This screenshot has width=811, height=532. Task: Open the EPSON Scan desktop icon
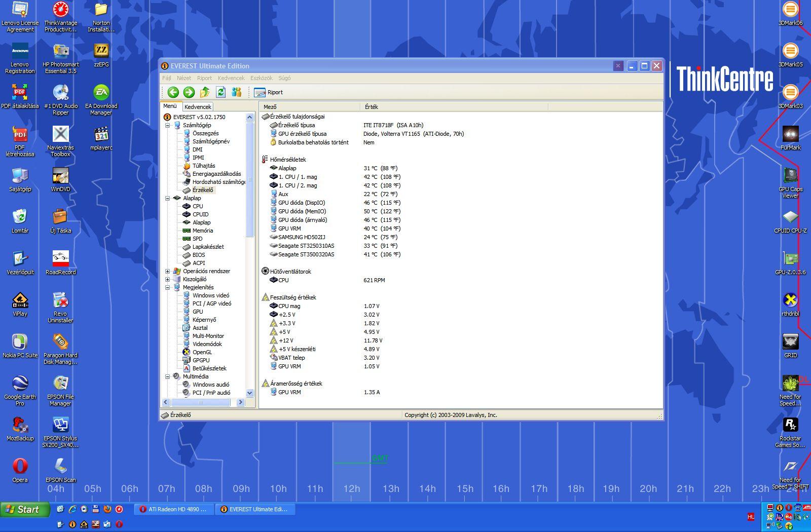coord(60,470)
